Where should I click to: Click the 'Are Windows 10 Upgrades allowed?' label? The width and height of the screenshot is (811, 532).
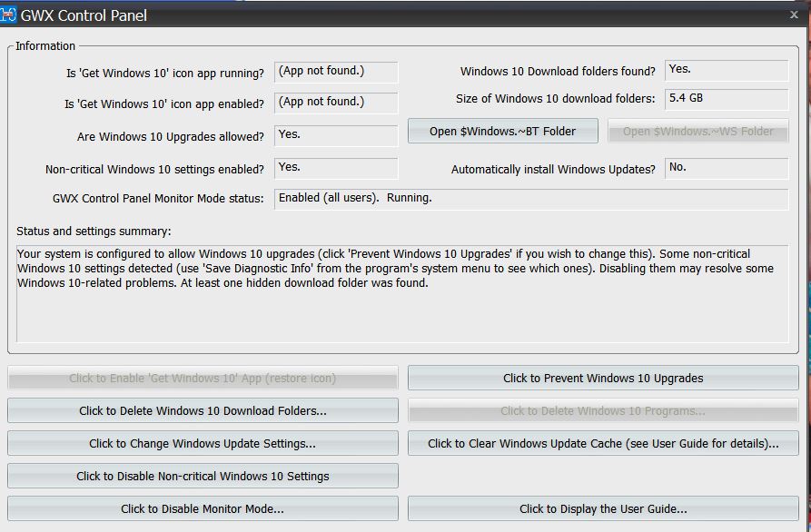[171, 136]
